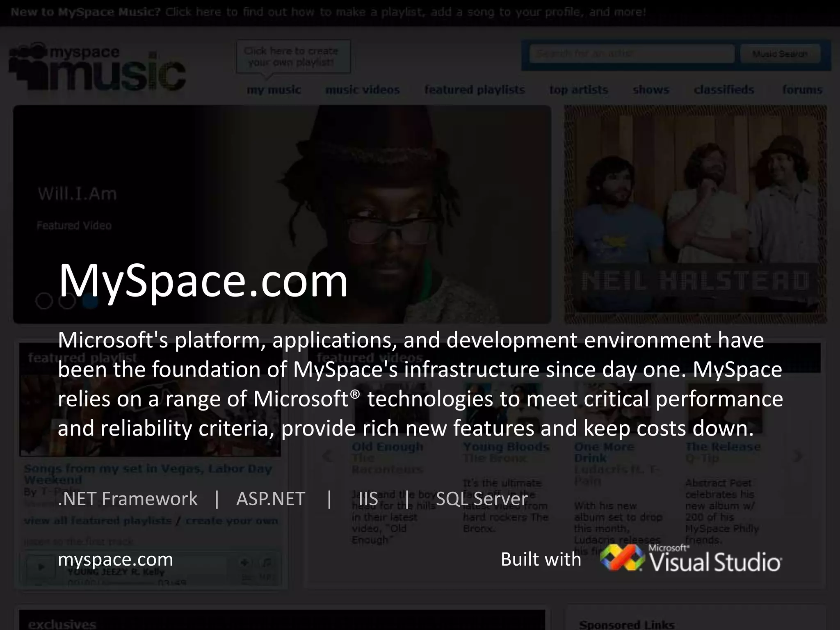Open the 'my music' nav tab
The height and width of the screenshot is (630, 840).
274,89
